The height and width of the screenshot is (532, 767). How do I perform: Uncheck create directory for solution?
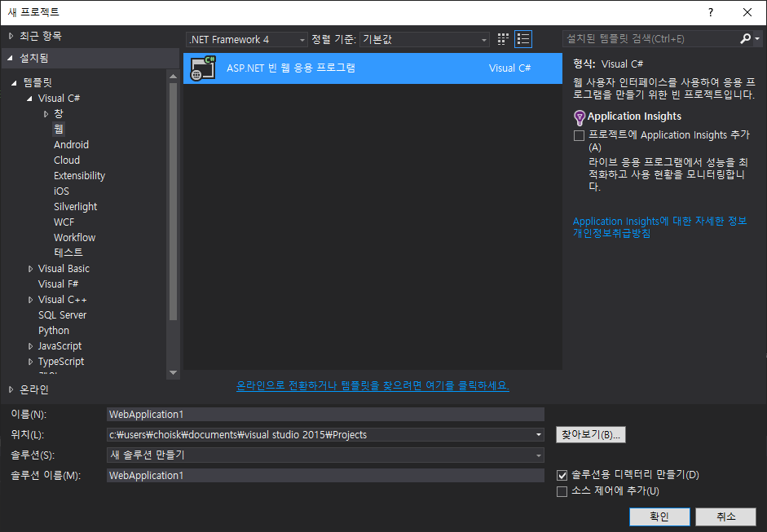(x=562, y=475)
